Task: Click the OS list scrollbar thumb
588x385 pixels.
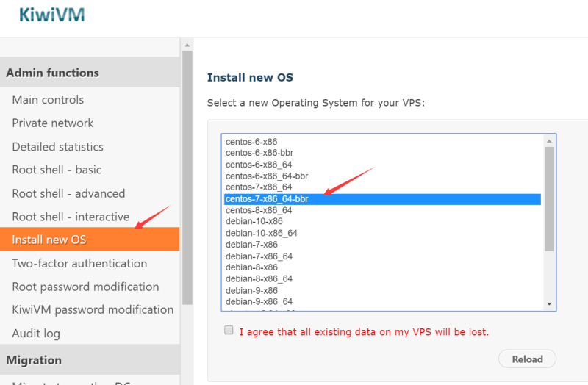Action: click(549, 199)
